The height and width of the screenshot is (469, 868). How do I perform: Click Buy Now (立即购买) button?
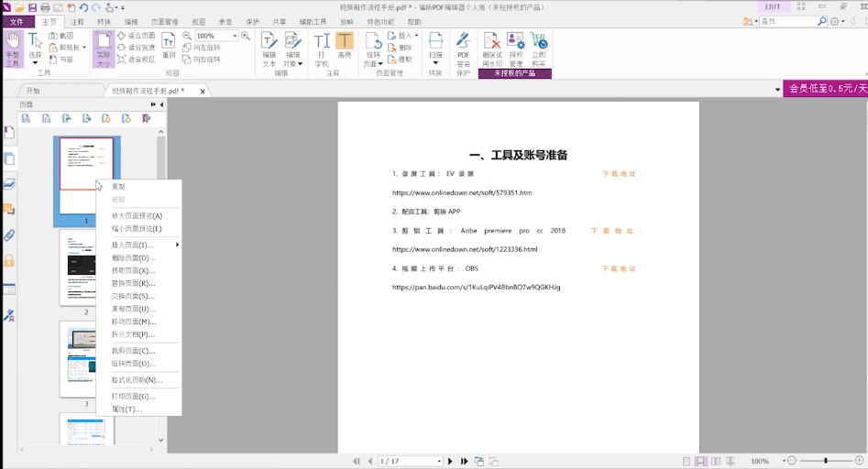click(x=538, y=48)
